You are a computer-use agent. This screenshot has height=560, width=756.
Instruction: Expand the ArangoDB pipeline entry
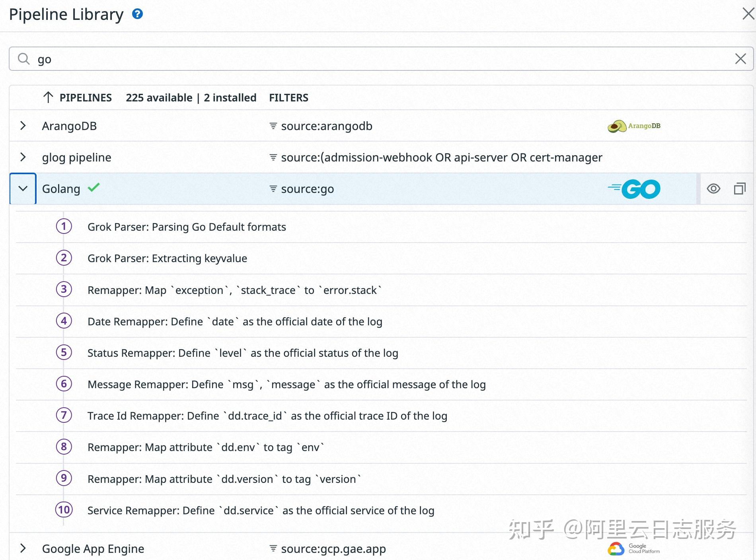pyautogui.click(x=23, y=126)
